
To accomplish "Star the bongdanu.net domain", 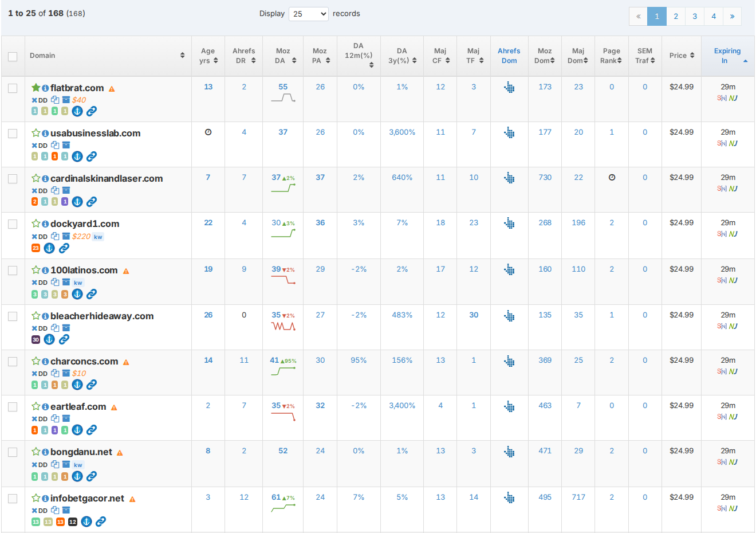I will 36,452.
